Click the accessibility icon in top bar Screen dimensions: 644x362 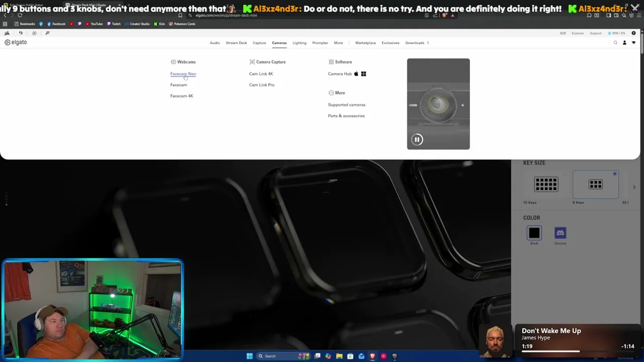coord(633,33)
